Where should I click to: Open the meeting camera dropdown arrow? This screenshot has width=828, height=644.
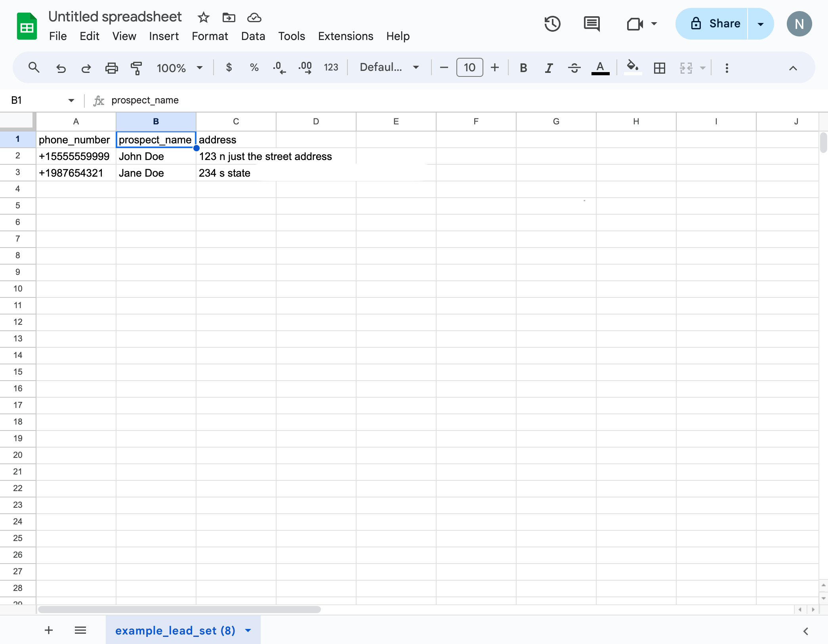click(x=654, y=24)
